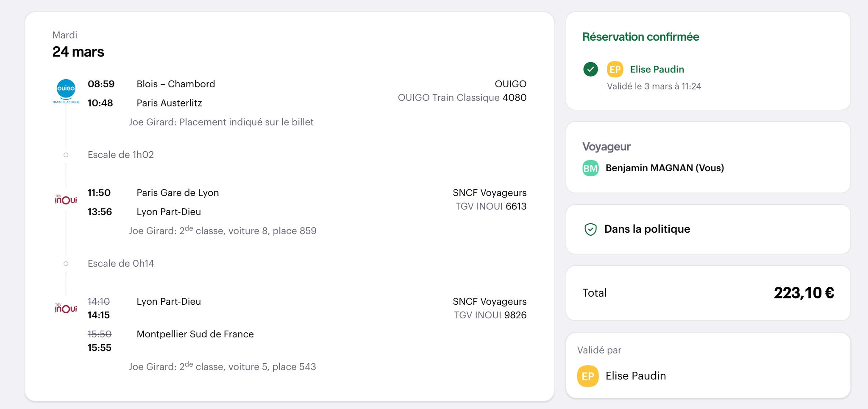Click the Paris Gare de Lyon station
This screenshot has height=409, width=868.
[x=178, y=193]
